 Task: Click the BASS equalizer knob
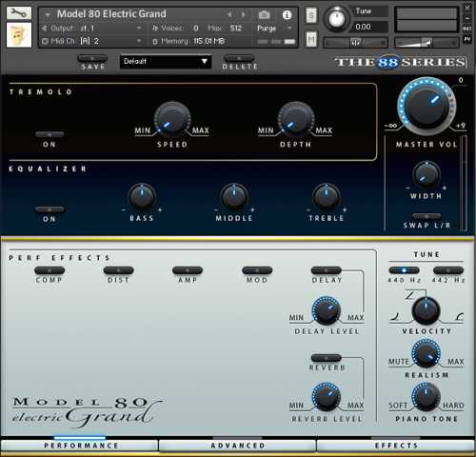pos(142,197)
